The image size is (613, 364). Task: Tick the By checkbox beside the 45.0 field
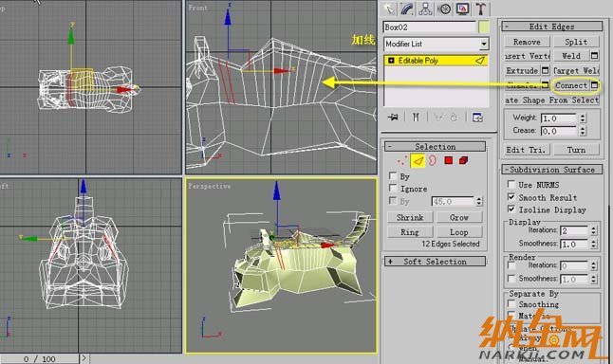393,201
